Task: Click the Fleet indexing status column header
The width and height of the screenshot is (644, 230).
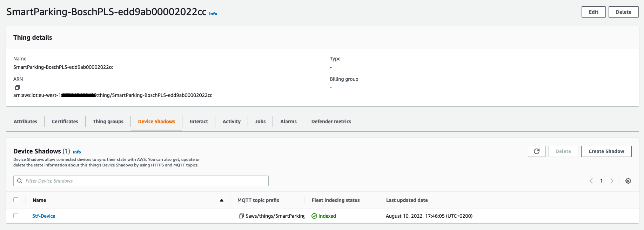Action: point(336,200)
